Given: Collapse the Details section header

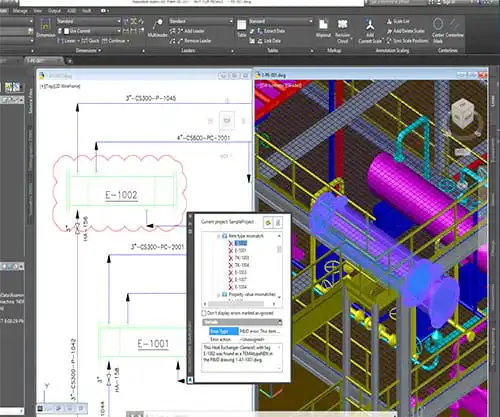Looking at the screenshot, I should click(242, 322).
